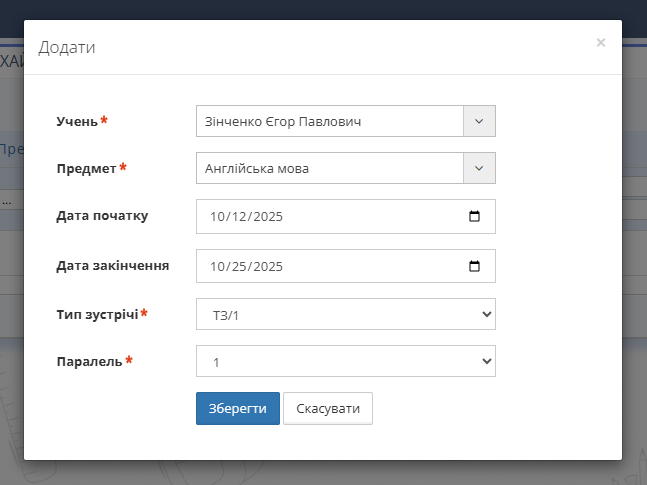Open calendar picker for Дата початку
Image resolution: width=647 pixels, height=485 pixels.
(x=474, y=216)
